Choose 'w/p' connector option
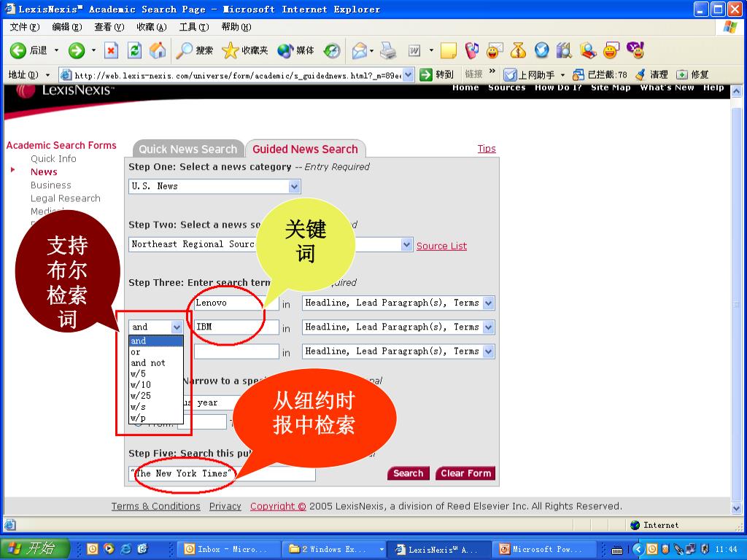 (x=156, y=418)
